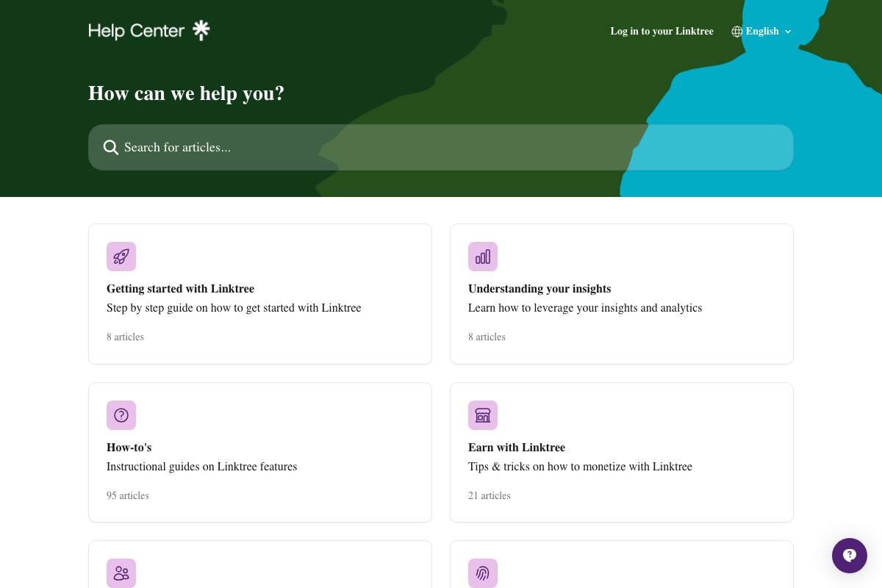Click 'Instructional guides on Linktree features' text
The height and width of the screenshot is (588, 882).
click(201, 467)
